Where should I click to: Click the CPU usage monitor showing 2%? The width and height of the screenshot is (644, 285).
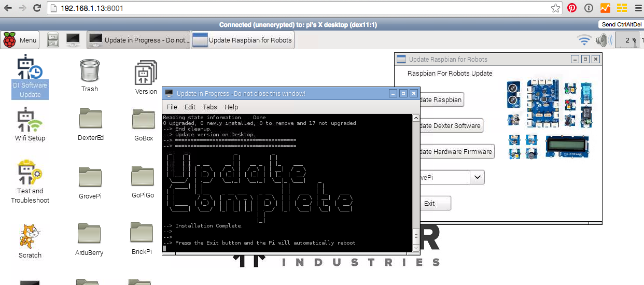pos(627,40)
